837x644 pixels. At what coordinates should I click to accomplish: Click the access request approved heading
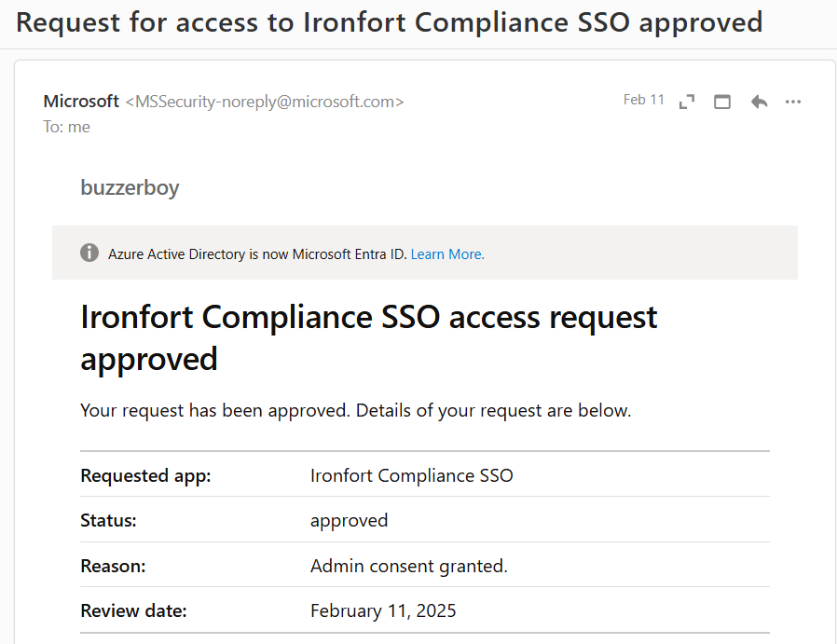coord(369,336)
